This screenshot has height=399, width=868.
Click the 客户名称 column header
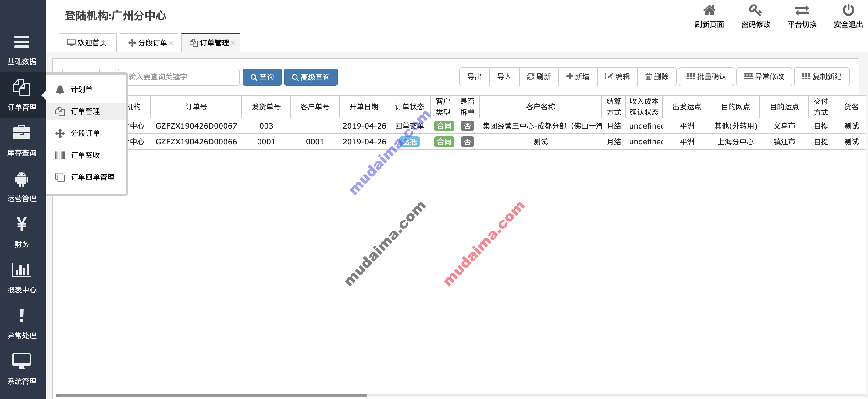540,107
